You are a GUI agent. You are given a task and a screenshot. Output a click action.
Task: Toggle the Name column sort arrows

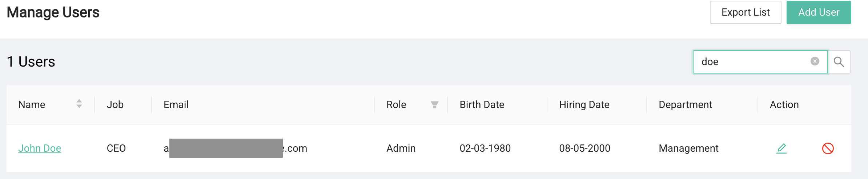79,104
